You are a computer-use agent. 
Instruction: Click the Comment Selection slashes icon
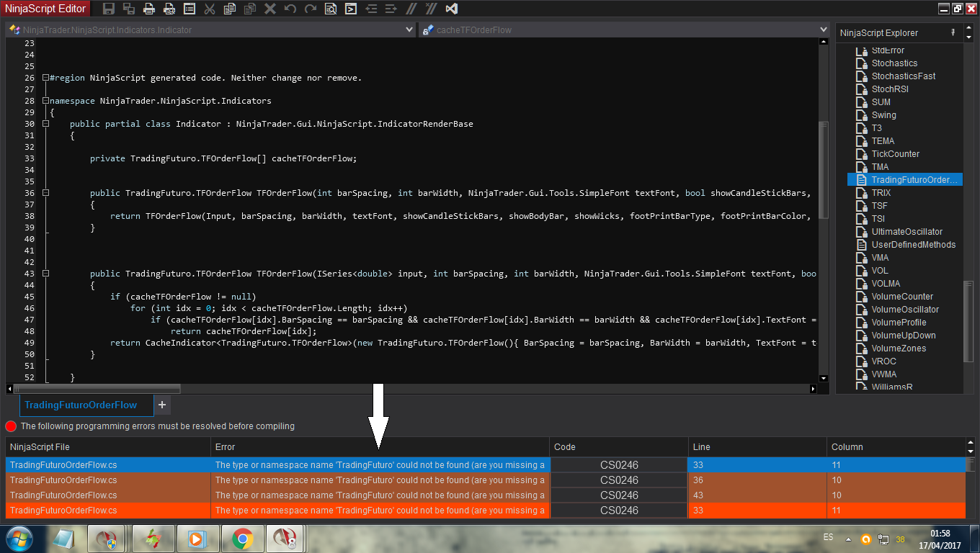tap(411, 9)
